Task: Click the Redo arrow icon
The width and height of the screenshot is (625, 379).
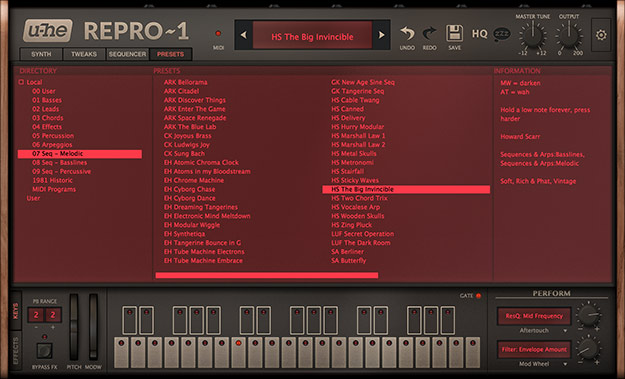Action: click(x=429, y=33)
